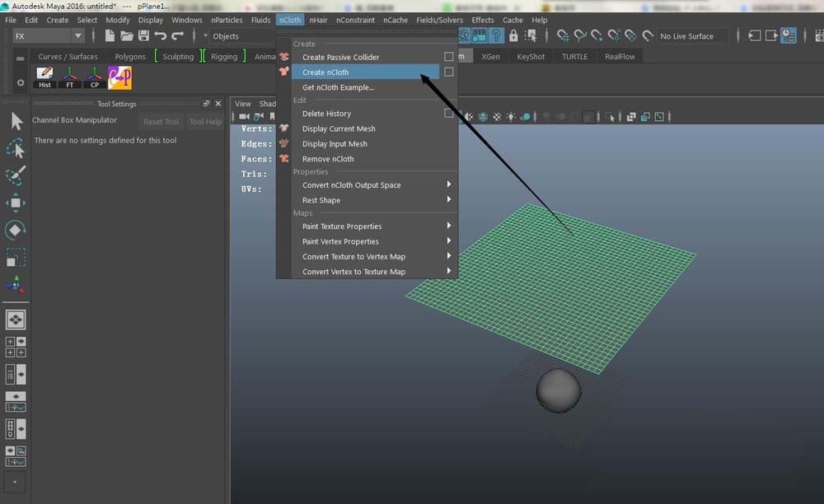This screenshot has width=824, height=504.
Task: Open the FX menu set dropdown
Action: [x=49, y=36]
